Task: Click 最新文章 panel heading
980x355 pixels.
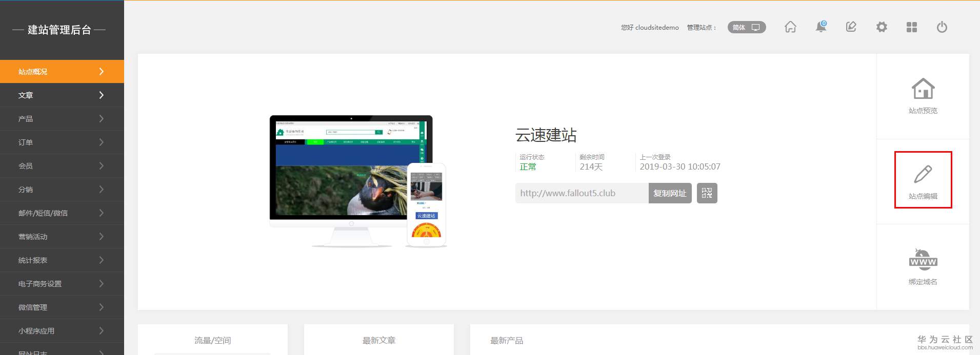Action: (379, 340)
